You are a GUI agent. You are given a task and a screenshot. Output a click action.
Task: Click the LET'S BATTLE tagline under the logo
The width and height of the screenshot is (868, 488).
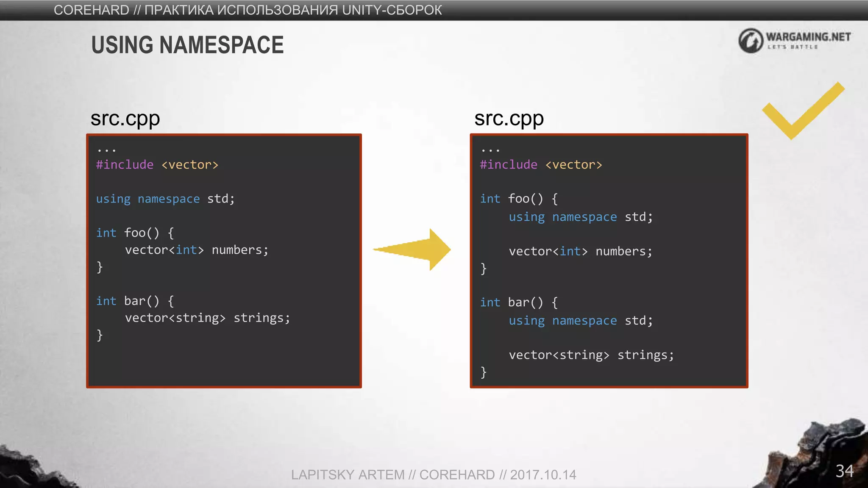pyautogui.click(x=793, y=47)
